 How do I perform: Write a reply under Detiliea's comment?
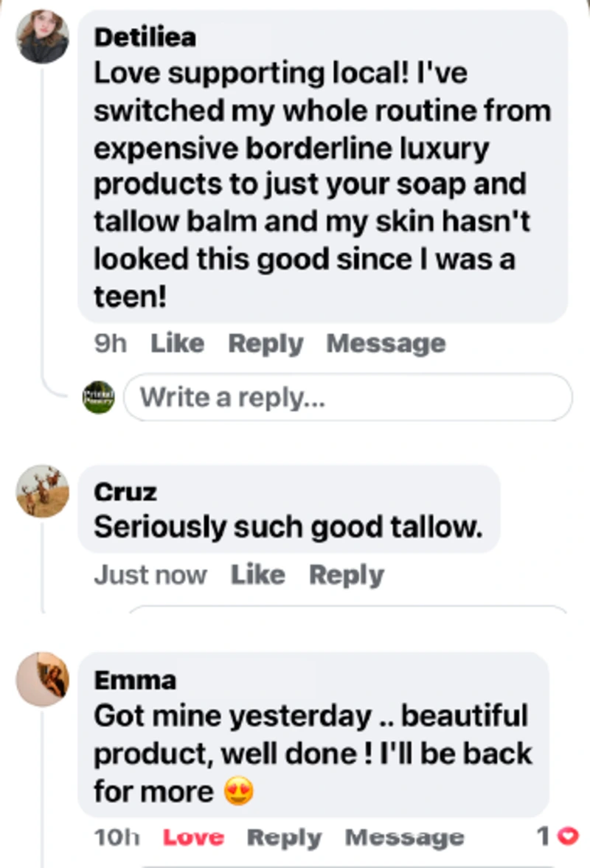tap(347, 397)
